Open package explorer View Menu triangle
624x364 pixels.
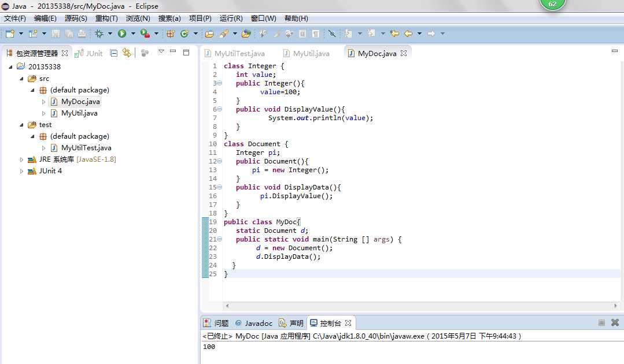point(161,51)
